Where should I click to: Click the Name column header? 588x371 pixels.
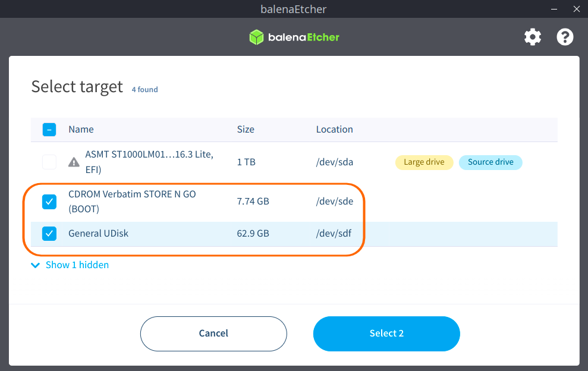[81, 130]
